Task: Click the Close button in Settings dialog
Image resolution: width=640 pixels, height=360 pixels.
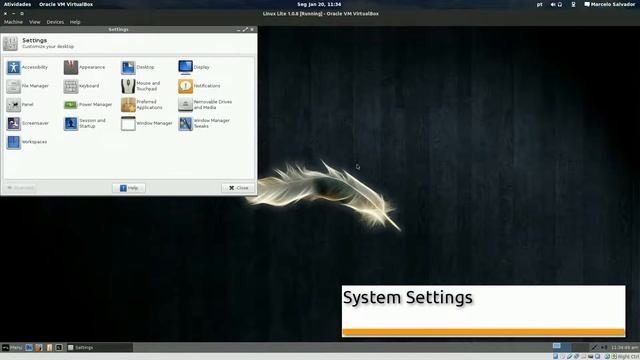Action: [238, 188]
